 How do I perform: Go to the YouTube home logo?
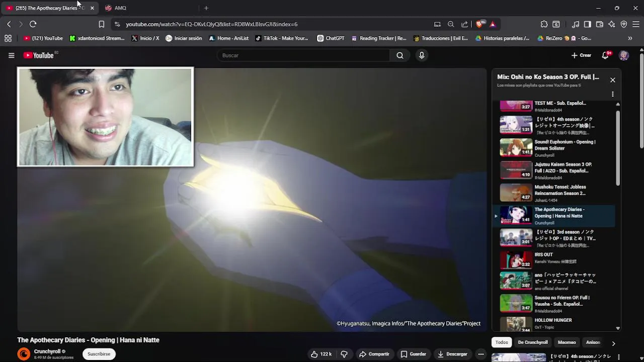click(x=39, y=55)
